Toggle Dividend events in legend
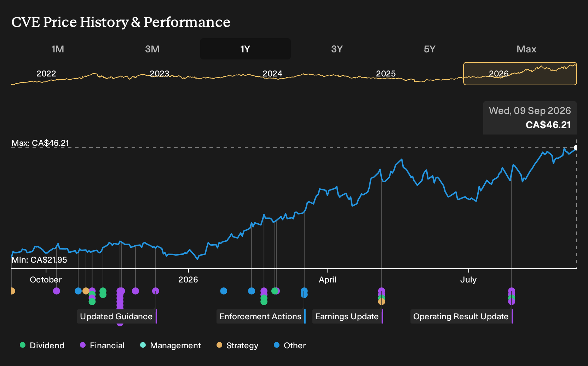Viewport: 588px width, 366px height. tap(42, 345)
